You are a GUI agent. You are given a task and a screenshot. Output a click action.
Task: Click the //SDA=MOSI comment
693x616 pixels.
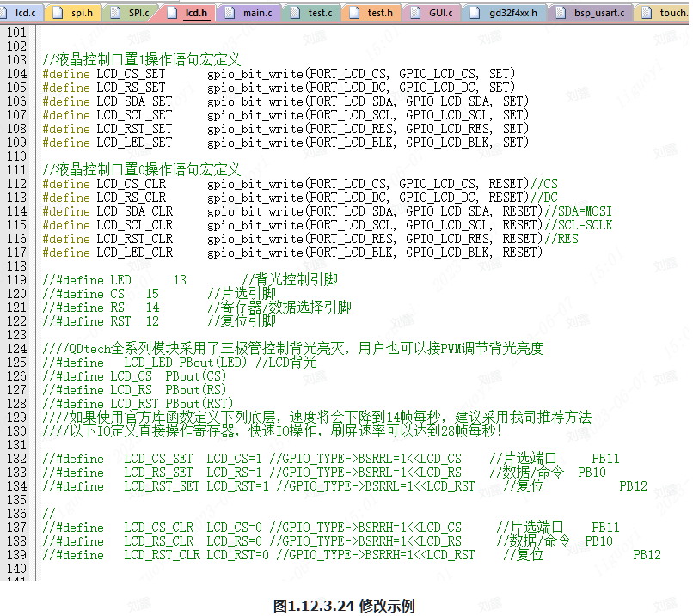578,211
